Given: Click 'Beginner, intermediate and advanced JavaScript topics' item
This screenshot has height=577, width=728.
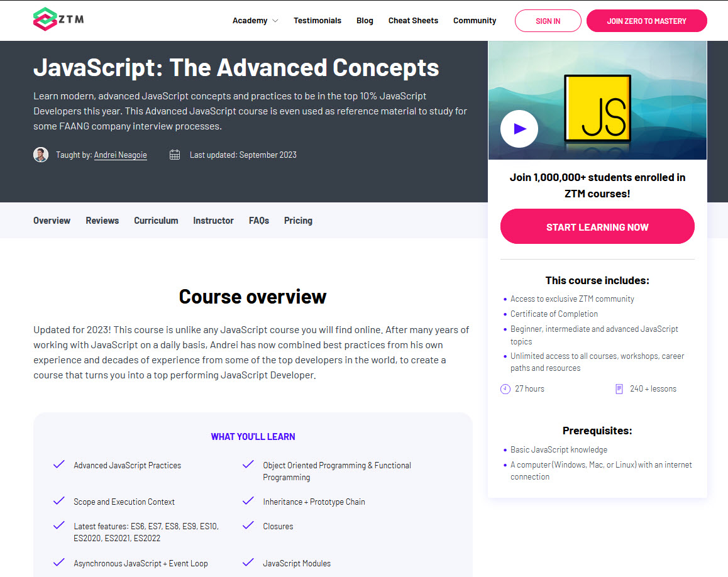Looking at the screenshot, I should 594,335.
